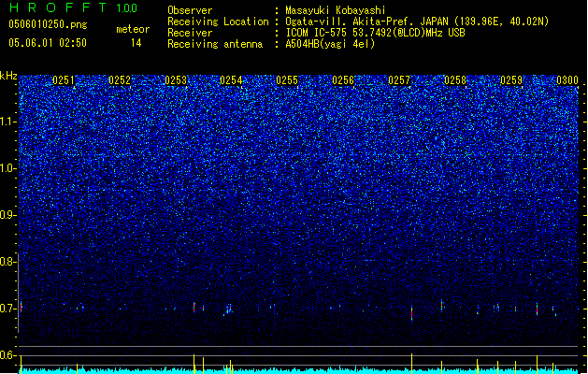Click the 1.1 kHz frequency label
The width and height of the screenshot is (588, 374).
tap(8, 122)
